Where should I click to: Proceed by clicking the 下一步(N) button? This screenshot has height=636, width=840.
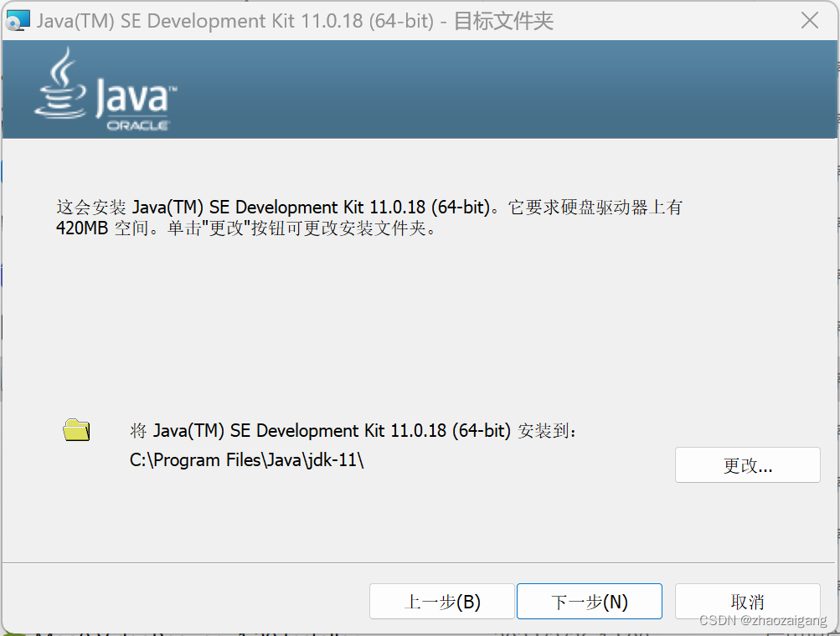click(589, 601)
